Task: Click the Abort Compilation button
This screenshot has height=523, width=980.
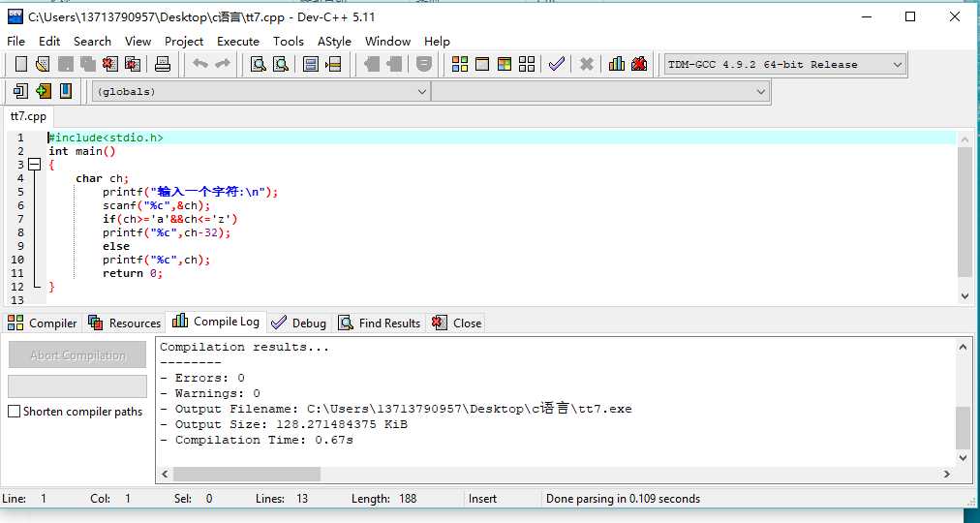Action: coord(77,355)
